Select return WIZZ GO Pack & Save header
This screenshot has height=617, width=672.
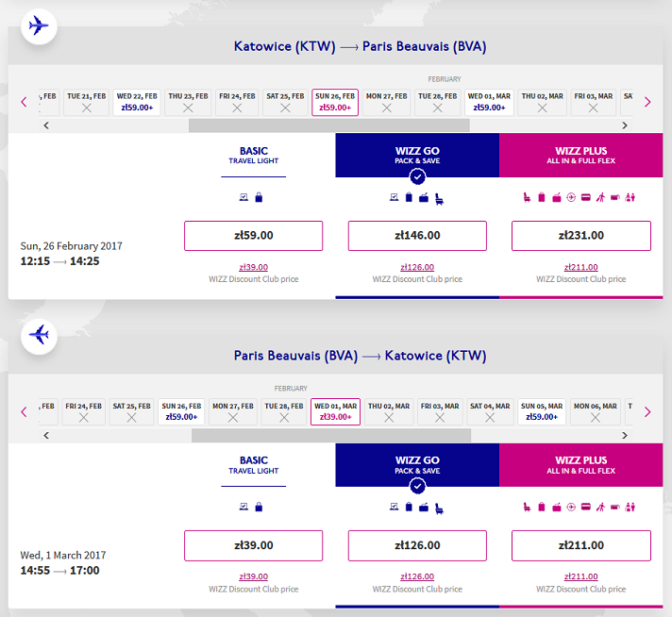click(x=417, y=465)
